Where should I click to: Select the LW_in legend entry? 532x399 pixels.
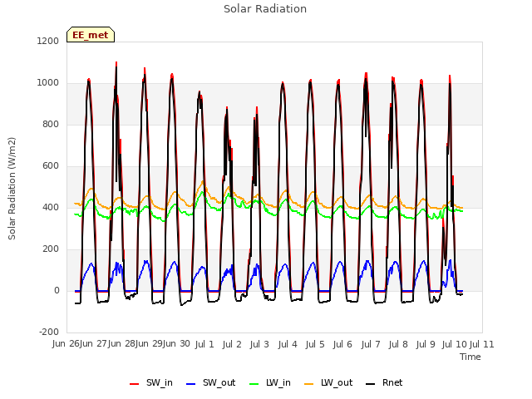click(x=270, y=383)
